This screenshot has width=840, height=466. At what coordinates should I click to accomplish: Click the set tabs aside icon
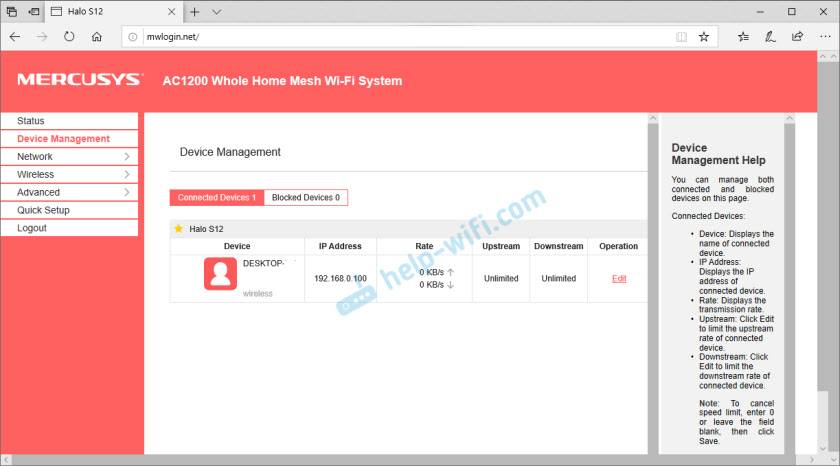click(x=34, y=11)
